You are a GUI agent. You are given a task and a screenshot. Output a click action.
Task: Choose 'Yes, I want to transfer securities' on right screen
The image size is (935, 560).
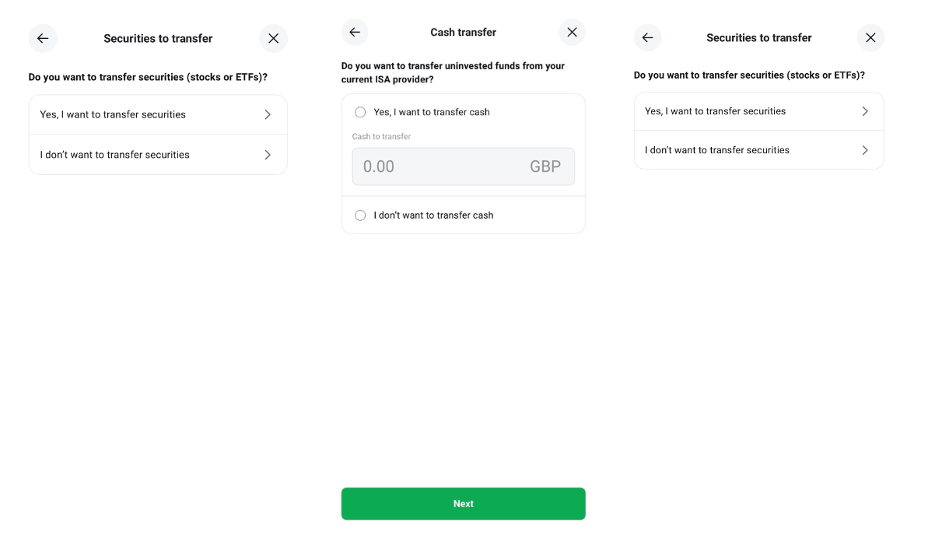click(x=716, y=111)
